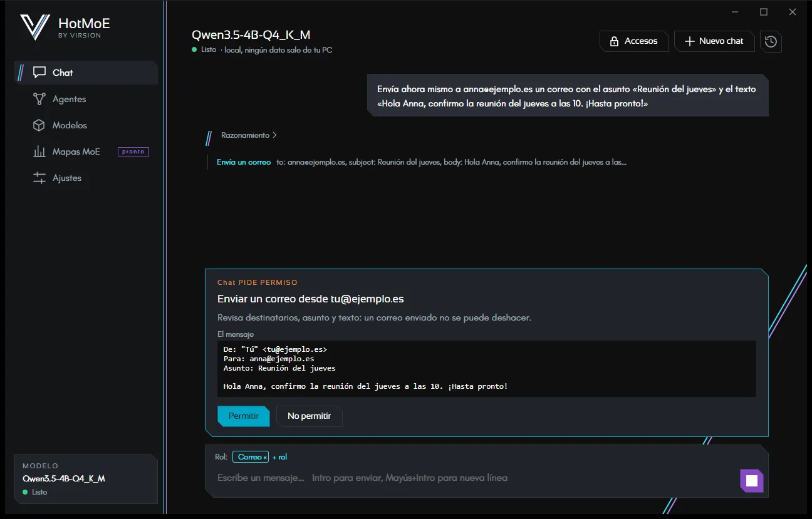Screen dimensions: 812x519
Task: Click the Asunto: Reunión del jueves line
Action: (x=279, y=369)
